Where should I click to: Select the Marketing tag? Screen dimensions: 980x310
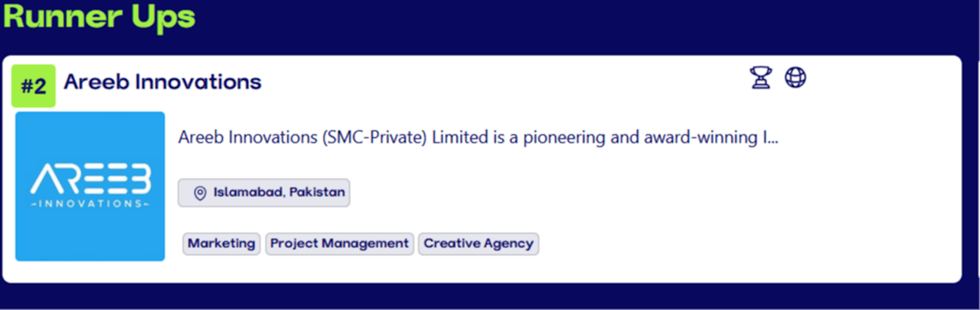click(222, 244)
